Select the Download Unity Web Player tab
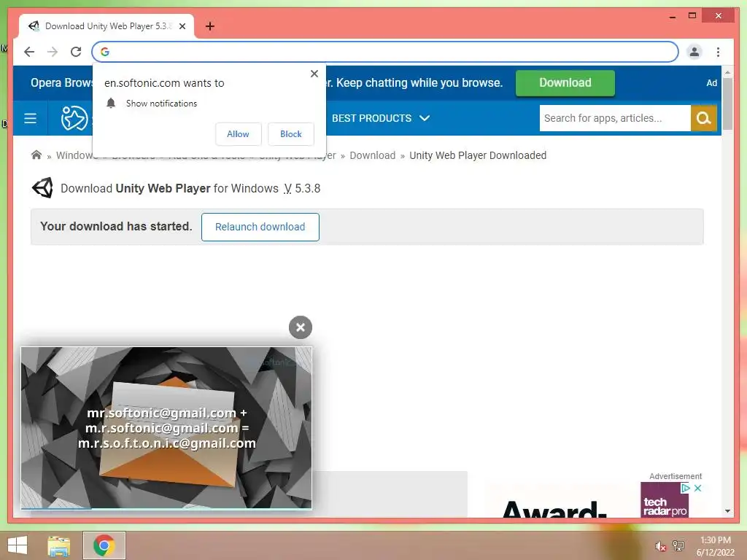The width and height of the screenshot is (747, 560). (107, 26)
